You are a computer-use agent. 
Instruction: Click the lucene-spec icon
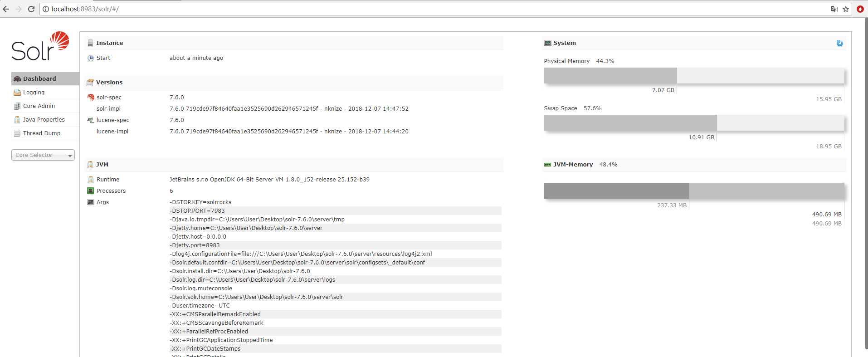[91, 120]
